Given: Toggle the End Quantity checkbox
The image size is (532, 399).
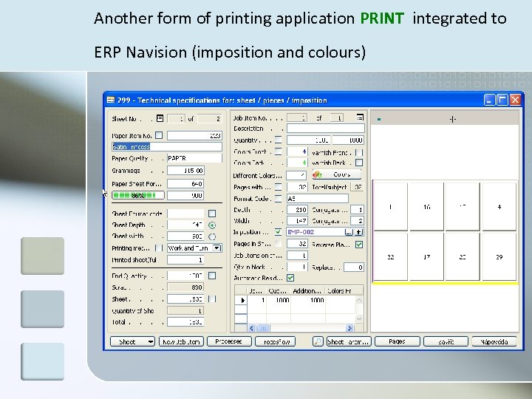Looking at the screenshot, I should (212, 276).
